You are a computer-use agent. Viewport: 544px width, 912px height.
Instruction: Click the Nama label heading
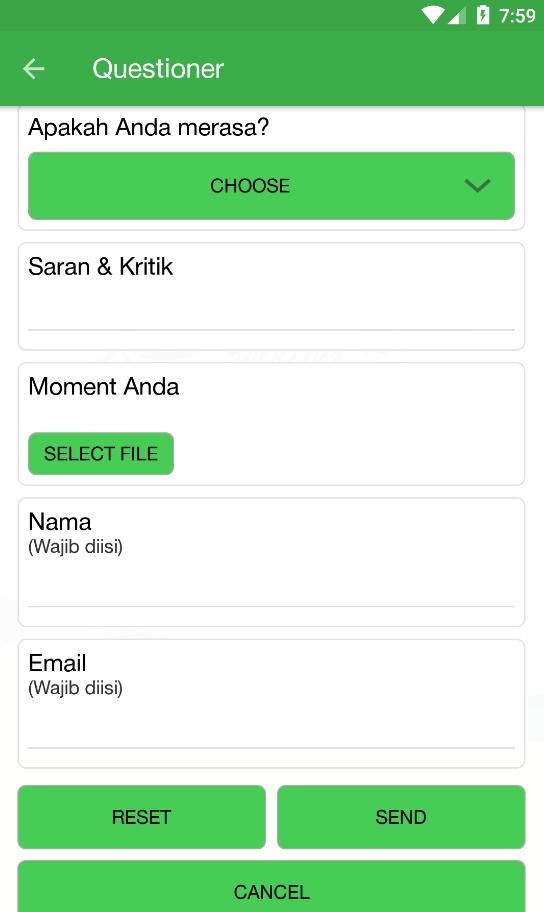[x=60, y=522]
